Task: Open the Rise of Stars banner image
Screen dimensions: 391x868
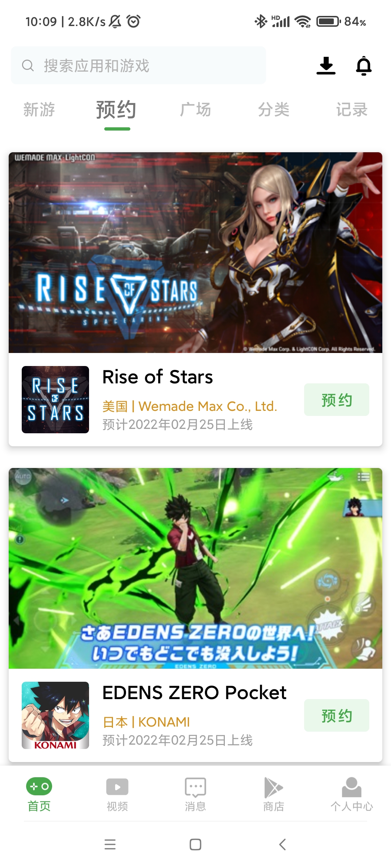Action: (x=195, y=252)
